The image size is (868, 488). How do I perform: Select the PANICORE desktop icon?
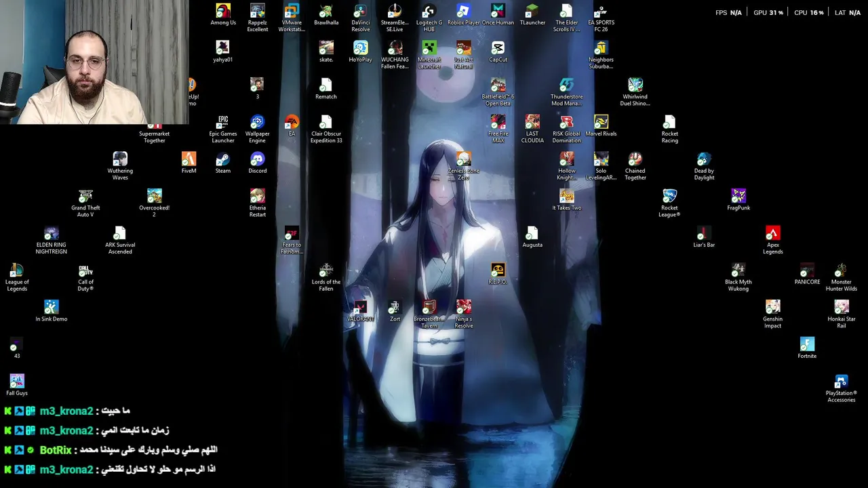point(807,274)
